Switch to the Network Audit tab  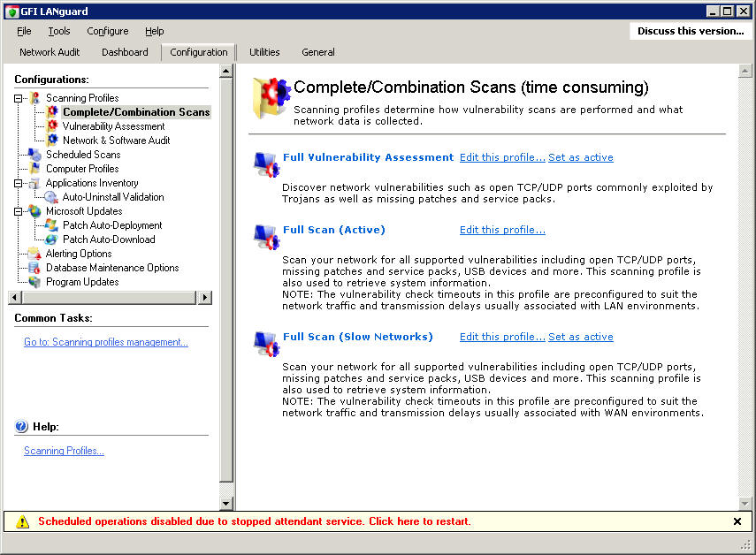pyautogui.click(x=50, y=52)
